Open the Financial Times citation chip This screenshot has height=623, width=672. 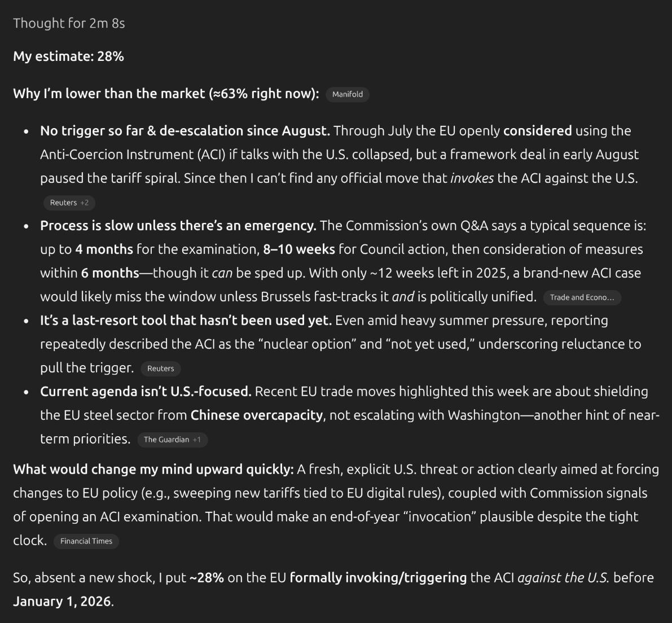click(86, 541)
